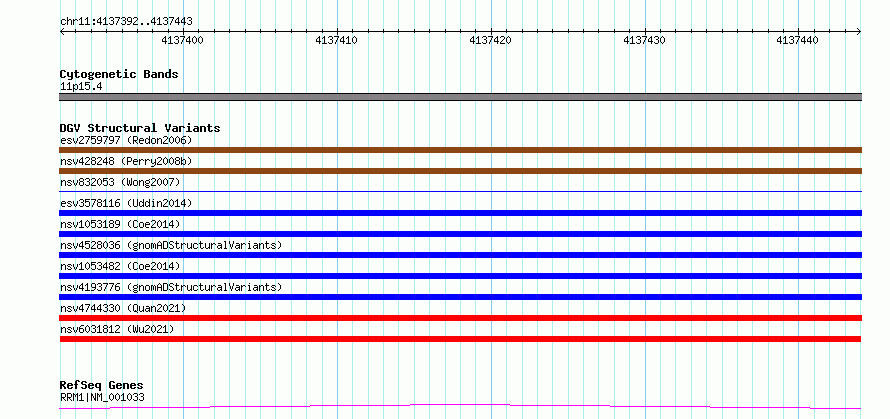The width and height of the screenshot is (890, 419).
Task: Click gene label RRM1|NM_001033
Action: [102, 397]
